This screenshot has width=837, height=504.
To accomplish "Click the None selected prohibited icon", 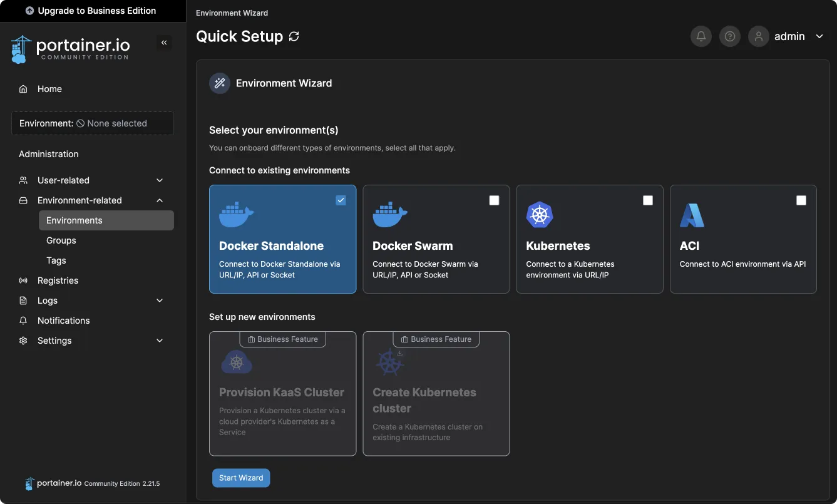I will point(81,123).
